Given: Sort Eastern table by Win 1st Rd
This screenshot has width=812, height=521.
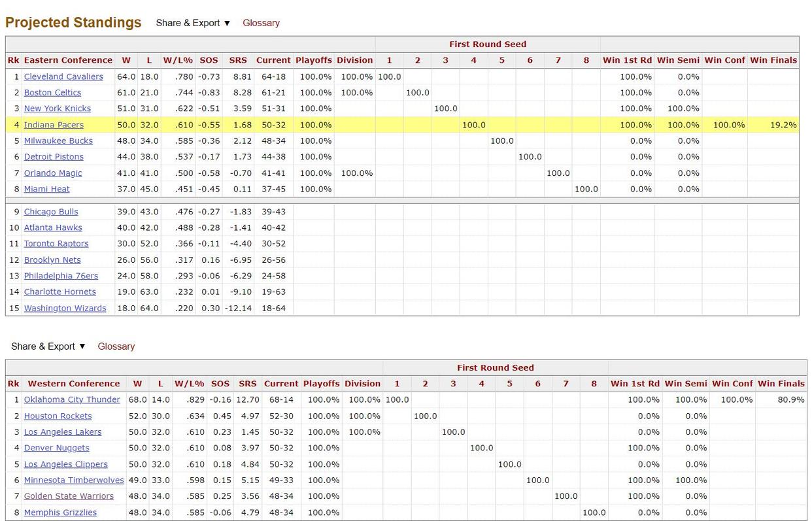Looking at the screenshot, I should tap(627, 60).
